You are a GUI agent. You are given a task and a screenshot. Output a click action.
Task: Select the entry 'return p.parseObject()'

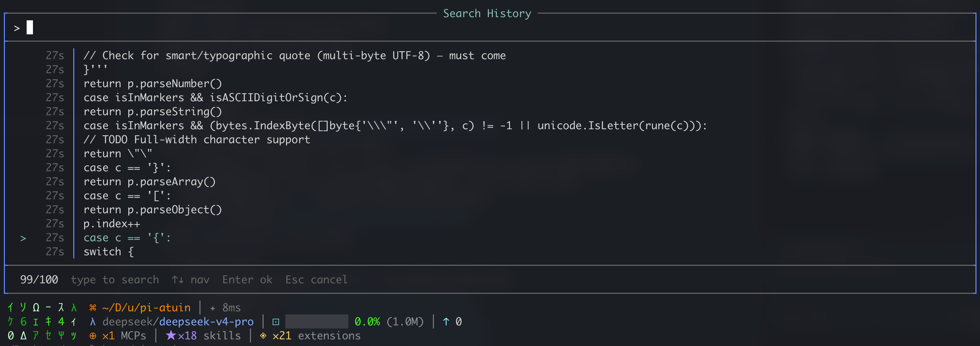pos(152,210)
